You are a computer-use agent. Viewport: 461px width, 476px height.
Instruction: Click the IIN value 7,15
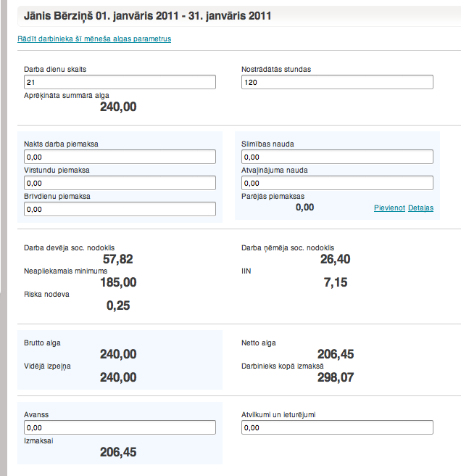337,282
